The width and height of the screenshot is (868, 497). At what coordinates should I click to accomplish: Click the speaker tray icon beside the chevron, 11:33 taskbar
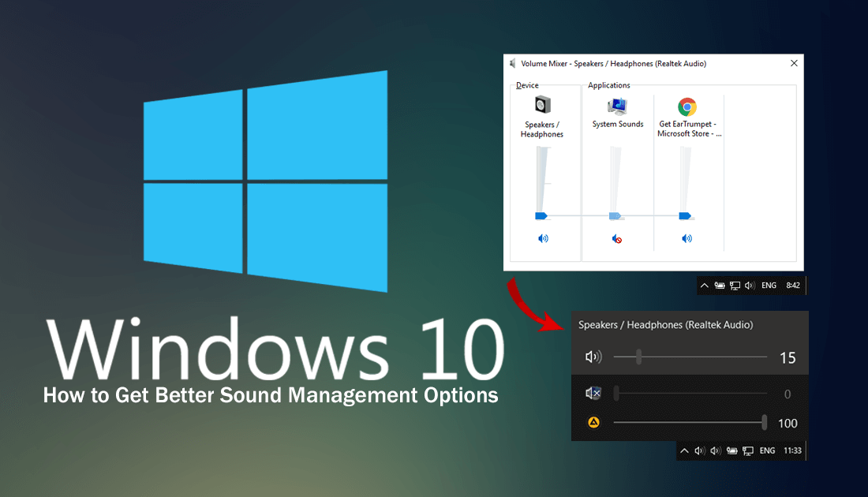coord(700,450)
